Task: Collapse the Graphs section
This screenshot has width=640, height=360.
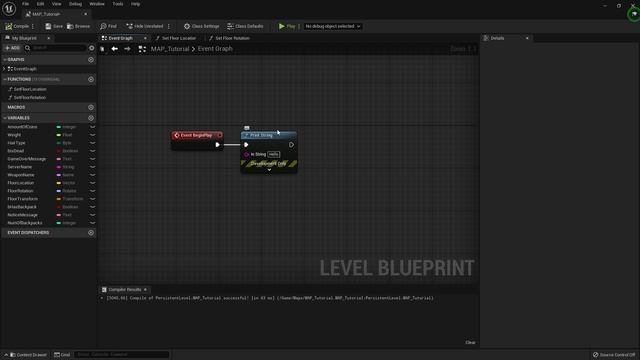Action: tap(5, 60)
